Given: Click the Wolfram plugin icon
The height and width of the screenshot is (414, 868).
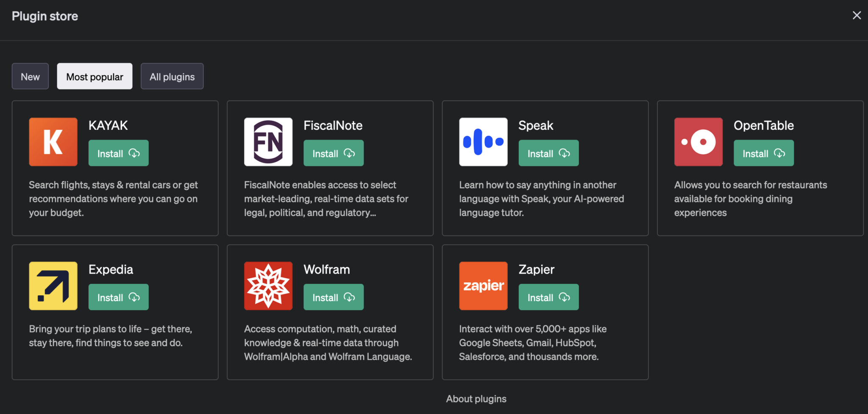Looking at the screenshot, I should click(x=268, y=285).
